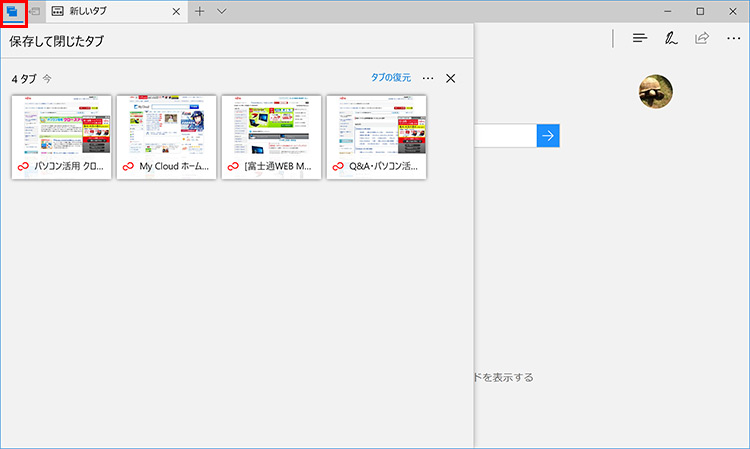Click the search input field
The image size is (750, 449).
[505, 136]
